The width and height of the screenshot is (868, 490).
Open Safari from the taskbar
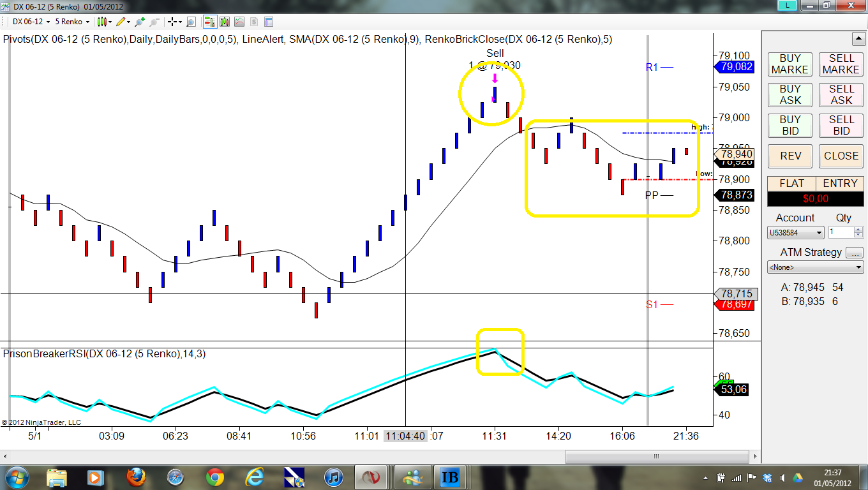pos(176,477)
